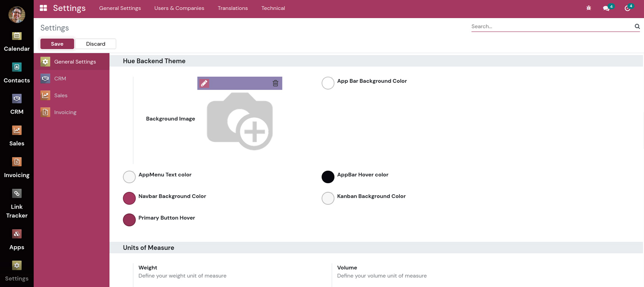Screen dimensions: 644x287
Task: Open the Users & Companies menu
Action: coord(179,8)
